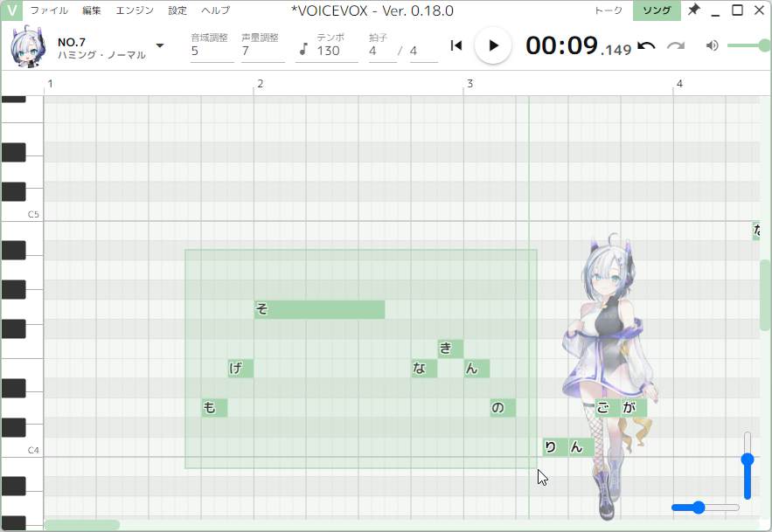Undo the last edit
The width and height of the screenshot is (772, 532).
coord(646,45)
